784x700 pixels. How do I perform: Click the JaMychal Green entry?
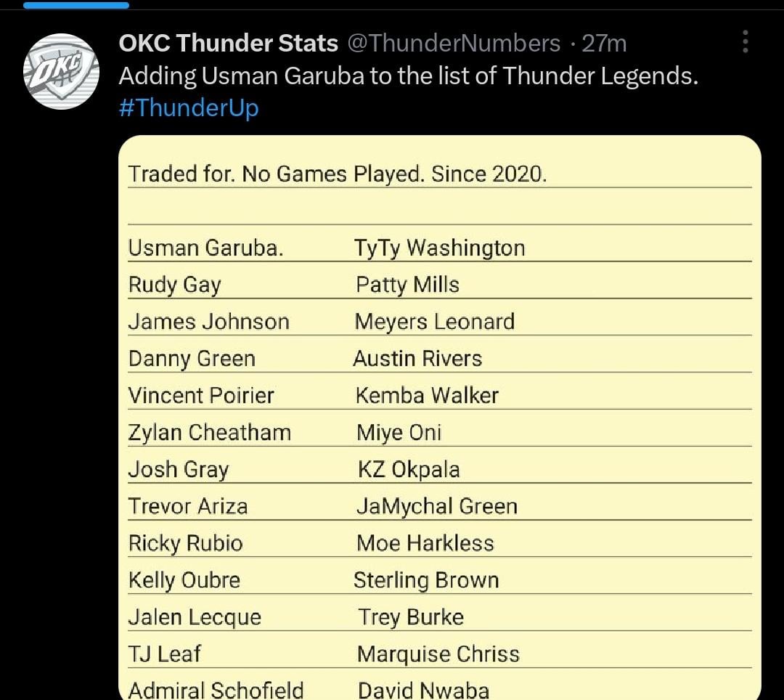(436, 506)
